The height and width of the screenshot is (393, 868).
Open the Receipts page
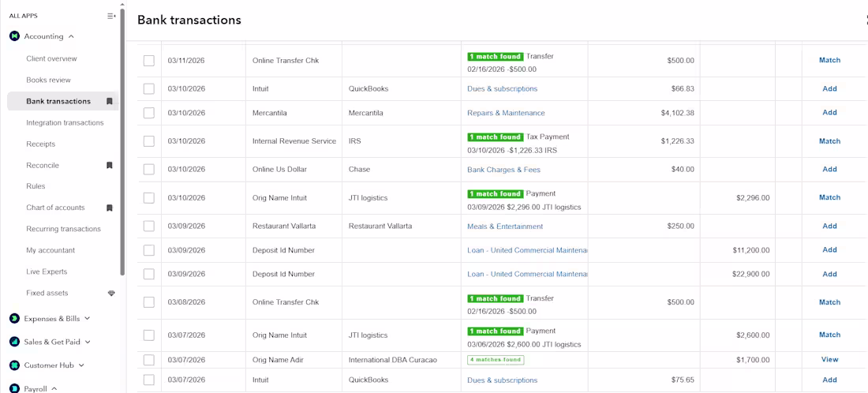pyautogui.click(x=40, y=144)
